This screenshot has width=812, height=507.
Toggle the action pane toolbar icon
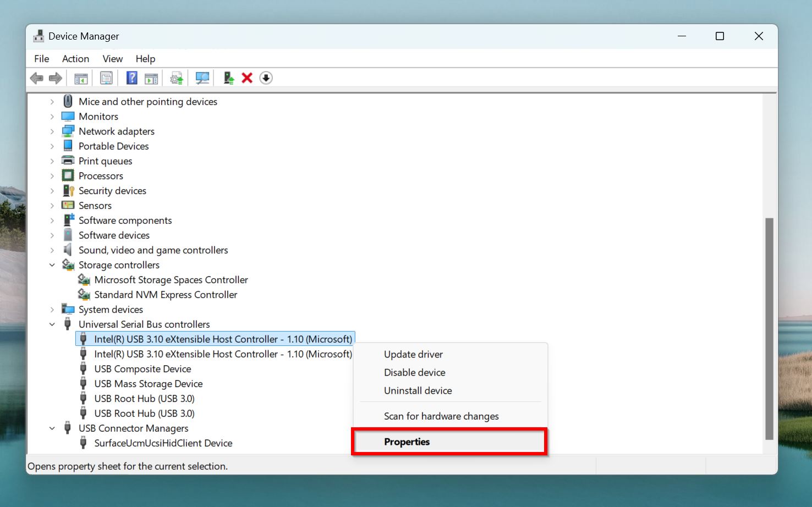click(x=151, y=78)
